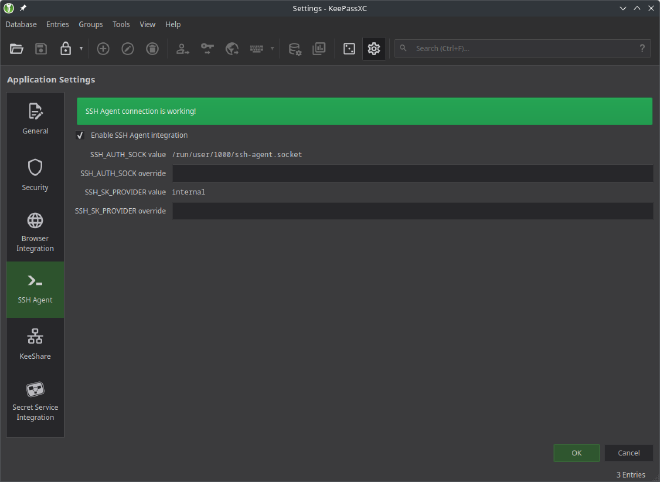Open the Entries menu

click(58, 24)
